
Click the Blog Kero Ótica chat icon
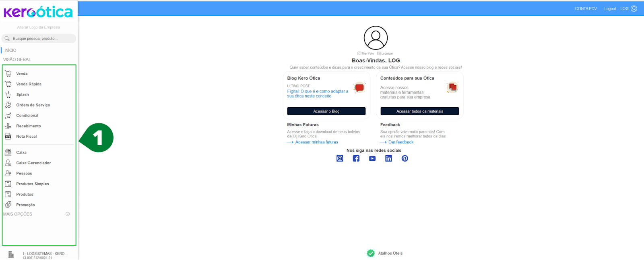click(x=359, y=88)
